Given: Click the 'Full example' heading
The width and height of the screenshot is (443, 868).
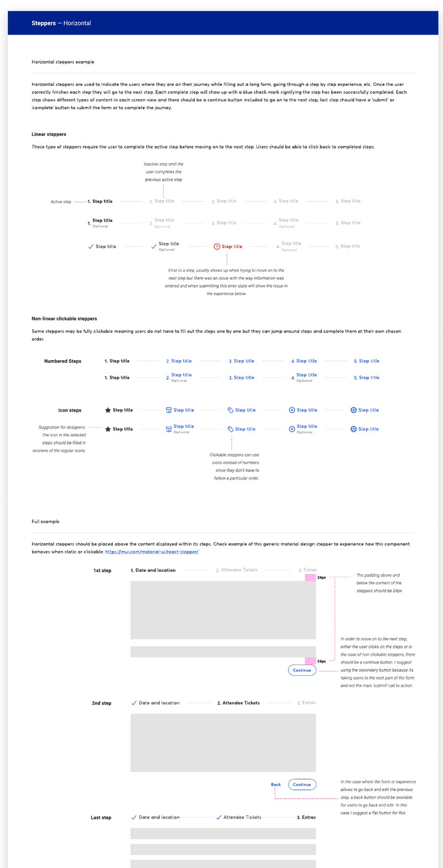Looking at the screenshot, I should 45,522.
